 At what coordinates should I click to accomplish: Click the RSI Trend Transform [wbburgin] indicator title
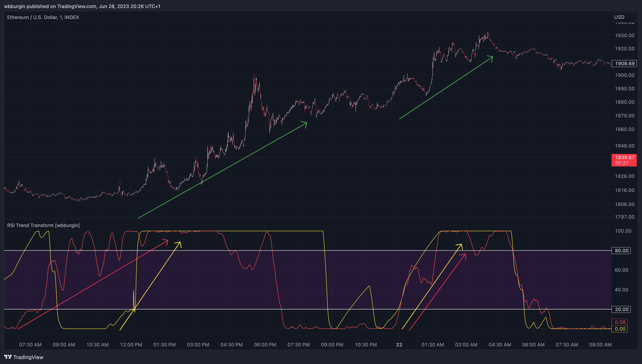pyautogui.click(x=43, y=225)
